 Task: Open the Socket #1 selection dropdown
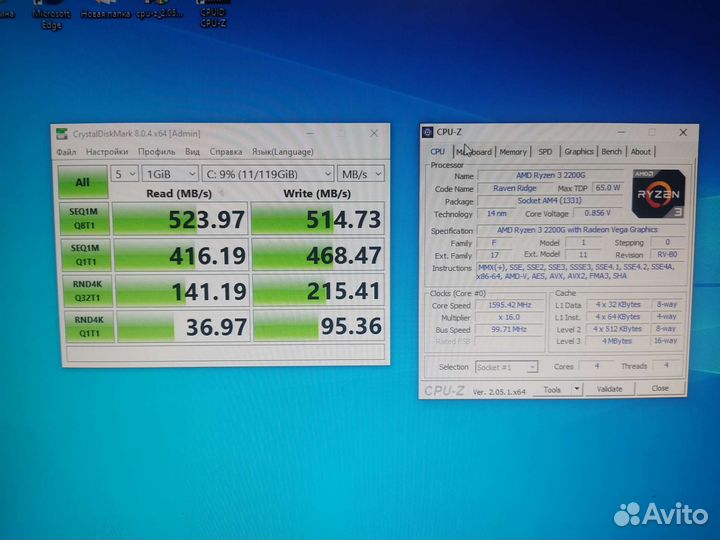point(506,367)
